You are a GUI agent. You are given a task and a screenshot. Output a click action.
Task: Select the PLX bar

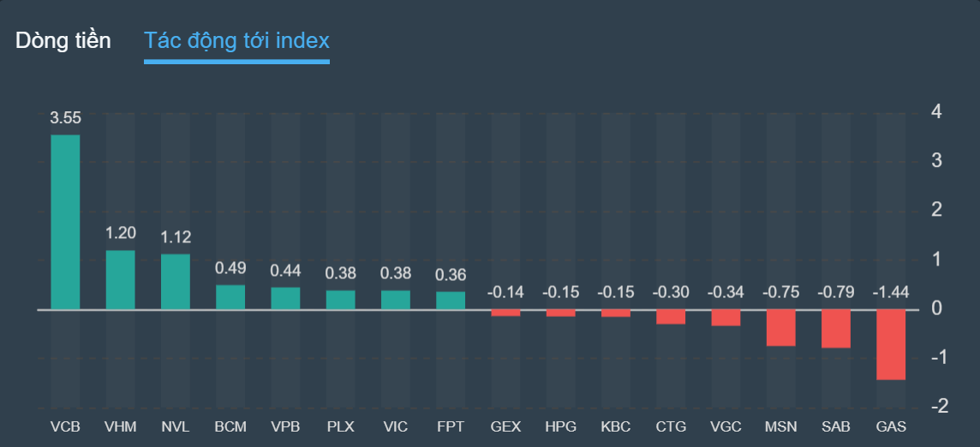(x=340, y=300)
